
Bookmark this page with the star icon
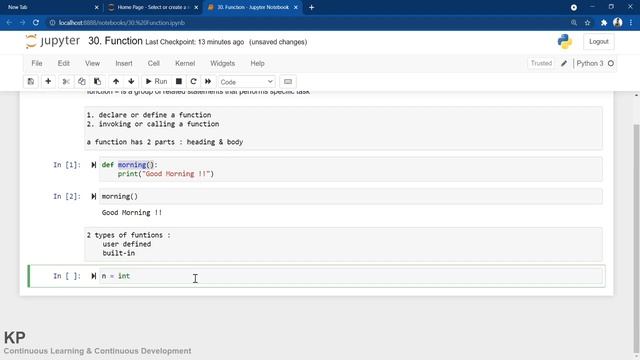(587, 23)
